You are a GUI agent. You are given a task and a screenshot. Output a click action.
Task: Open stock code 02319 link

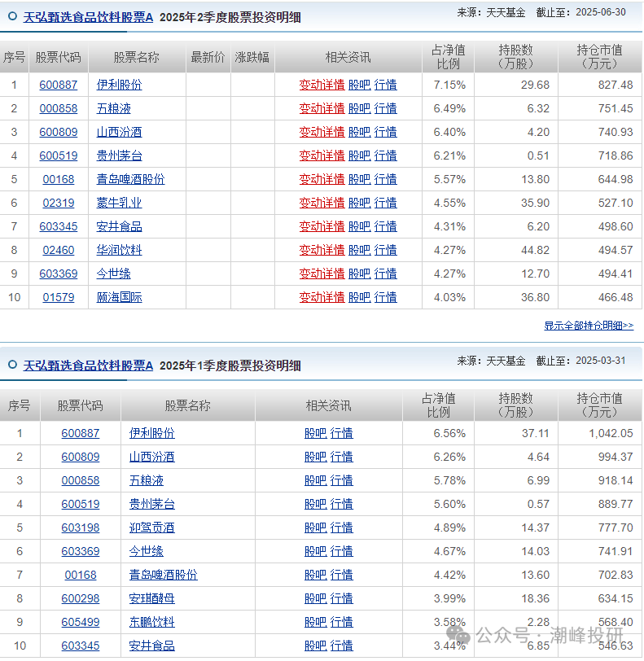(58, 203)
